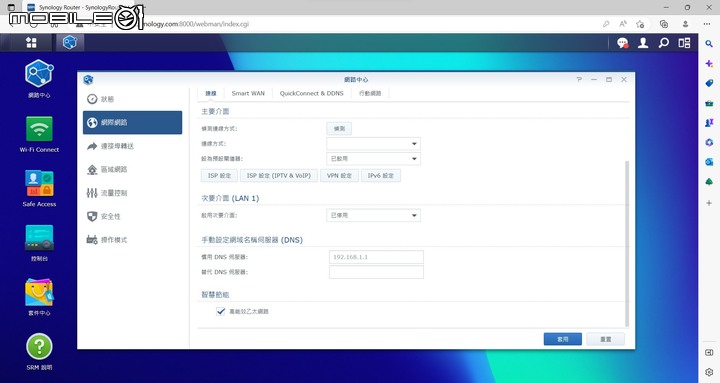The height and width of the screenshot is (383, 720).
Task: Open the widgets panel icon
Action: (x=684, y=43)
